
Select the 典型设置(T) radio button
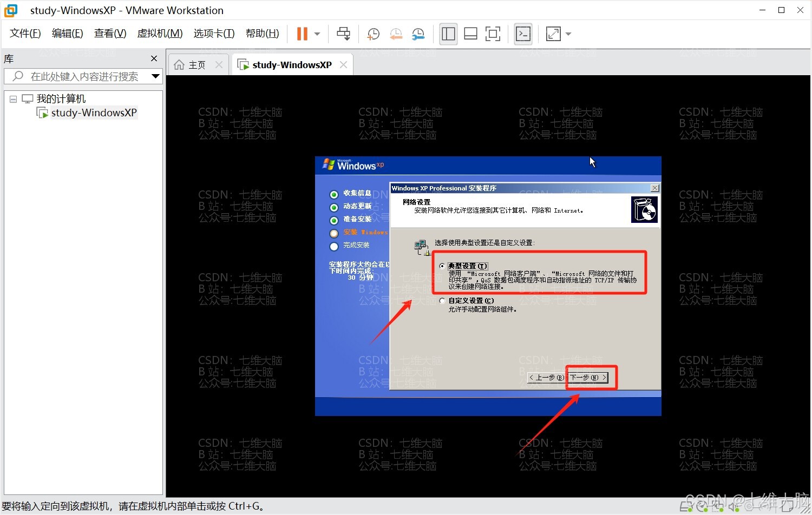tap(442, 266)
